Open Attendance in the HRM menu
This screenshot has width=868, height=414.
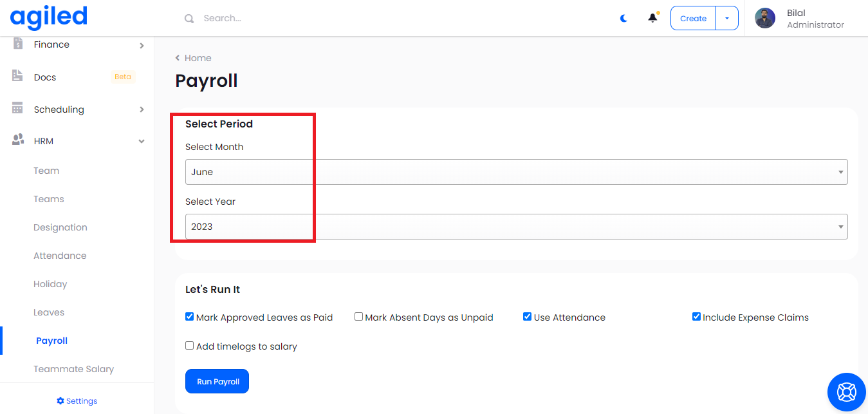[60, 256]
